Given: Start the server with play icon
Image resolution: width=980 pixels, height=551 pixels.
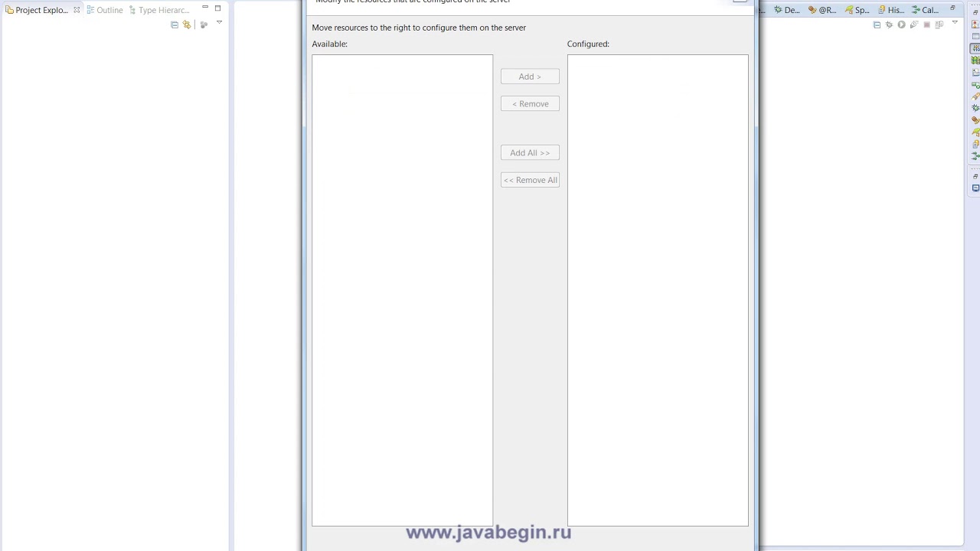Looking at the screenshot, I should point(901,24).
